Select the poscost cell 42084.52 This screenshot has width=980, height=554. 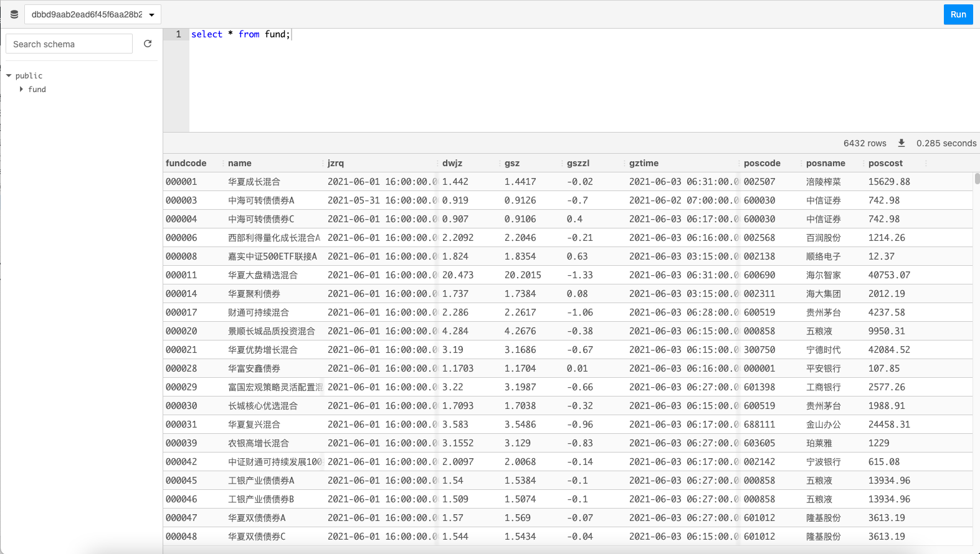889,350
